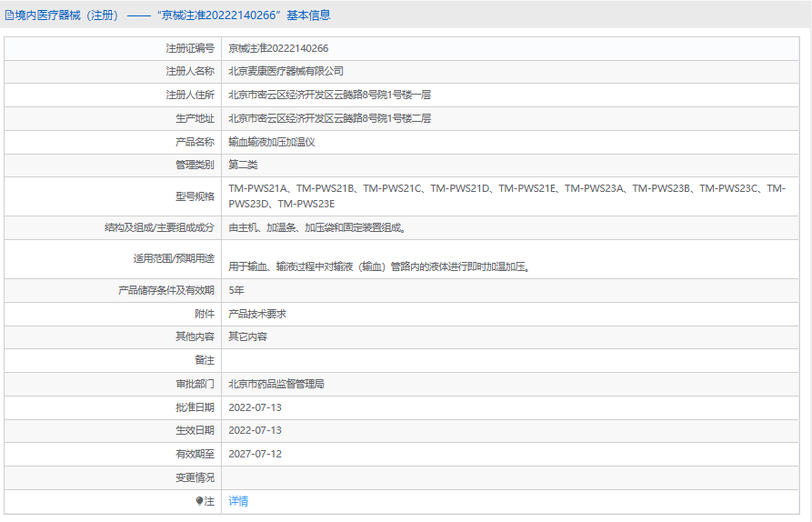Click the document icon before 境内医疗器械 title

[9, 15]
